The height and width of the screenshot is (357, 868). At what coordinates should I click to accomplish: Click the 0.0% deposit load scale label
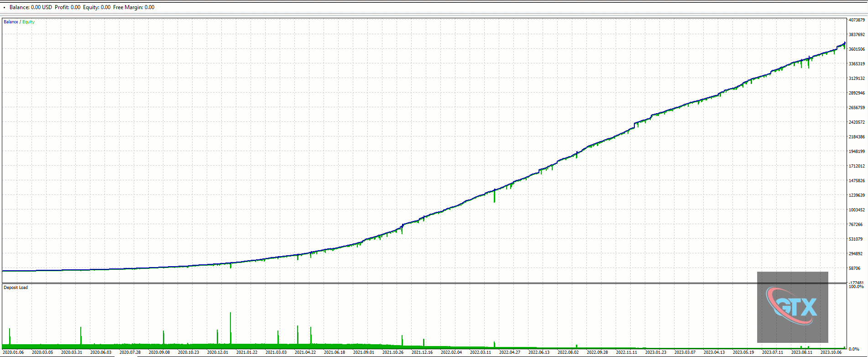pos(854,349)
